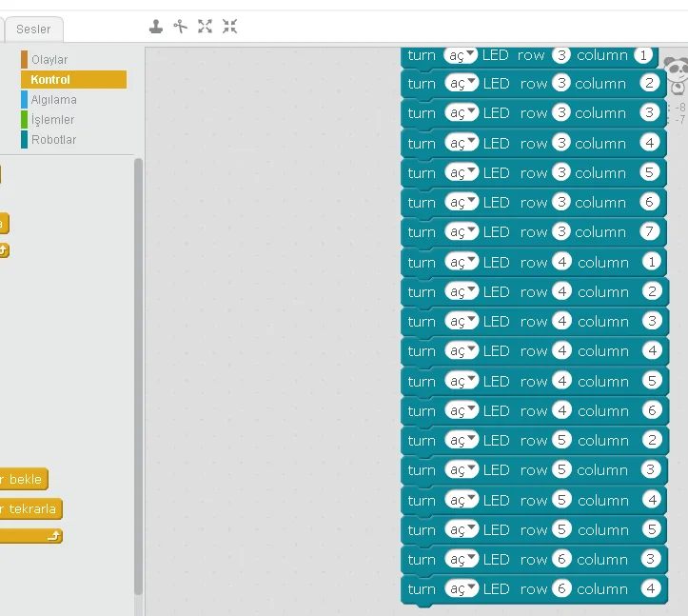Edit the row value in row 3 column 2 block
The height and width of the screenshot is (616, 688).
(x=561, y=83)
